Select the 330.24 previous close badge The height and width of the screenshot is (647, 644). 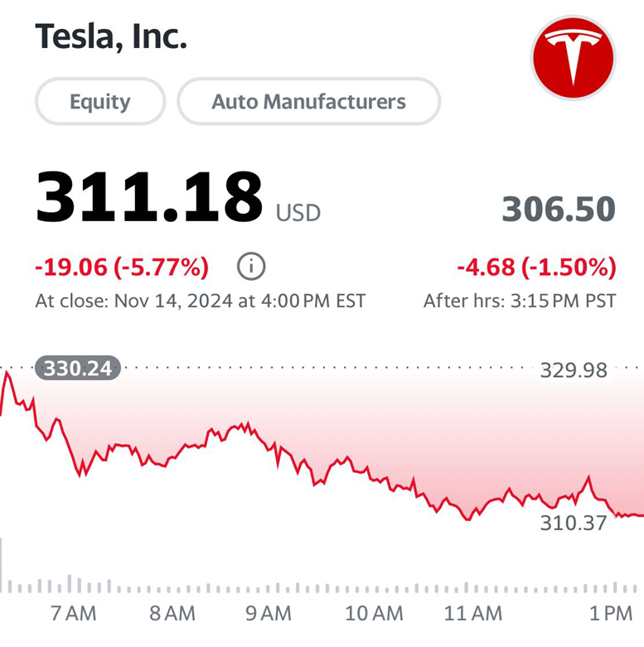[78, 368]
